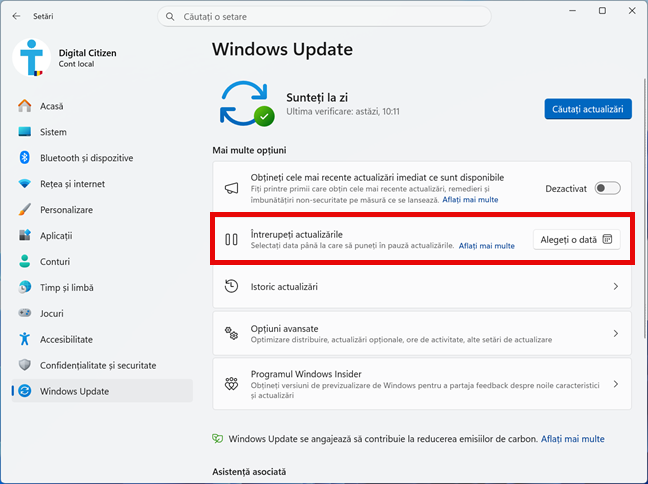
Task: Expand the Opțiuni avansate chevron
Action: (x=616, y=333)
